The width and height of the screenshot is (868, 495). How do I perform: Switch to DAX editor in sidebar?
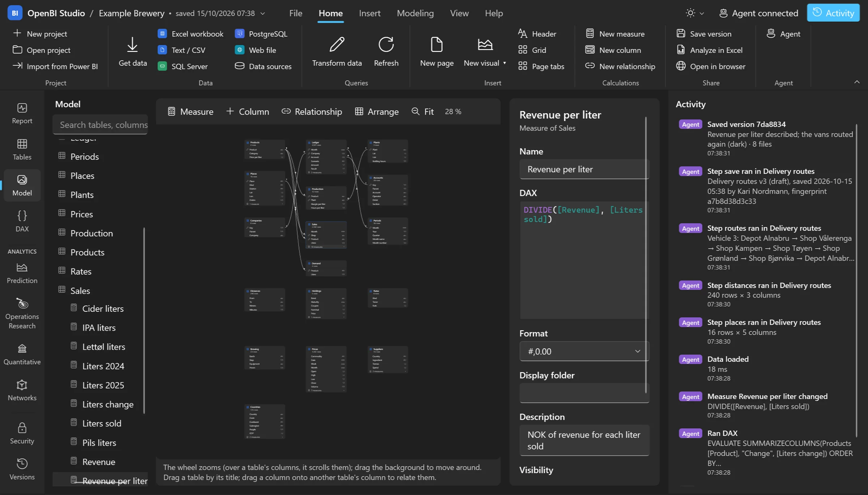coord(22,221)
